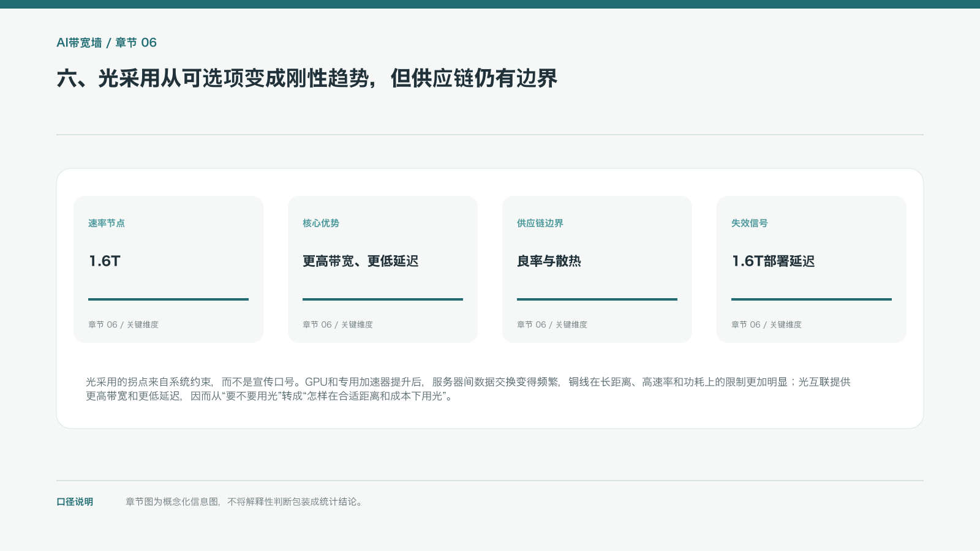The height and width of the screenshot is (551, 980).
Task: Select the slide title '六、光采用从可选项变成刚性趋势'
Action: click(x=213, y=78)
